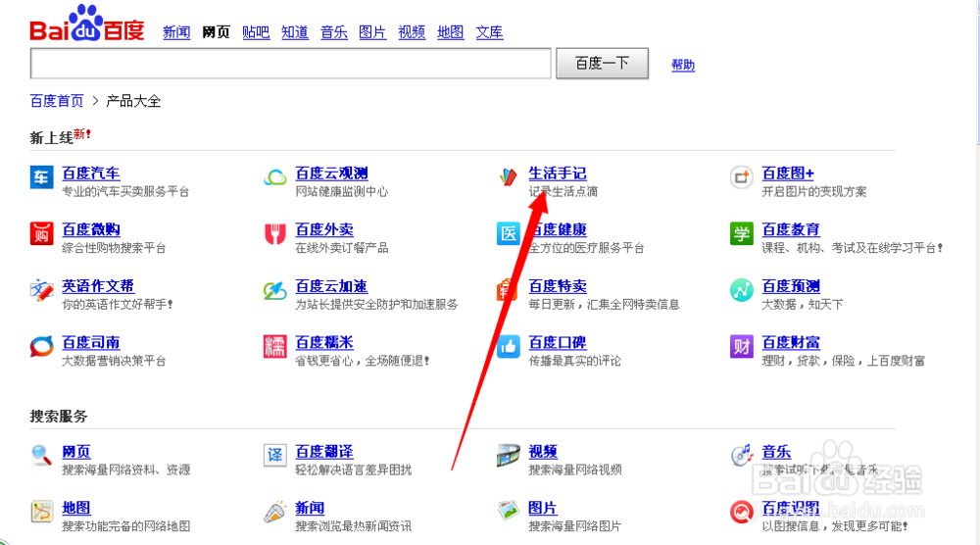Open the 百度司南 link
Image resolution: width=980 pixels, height=545 pixels.
tap(90, 342)
